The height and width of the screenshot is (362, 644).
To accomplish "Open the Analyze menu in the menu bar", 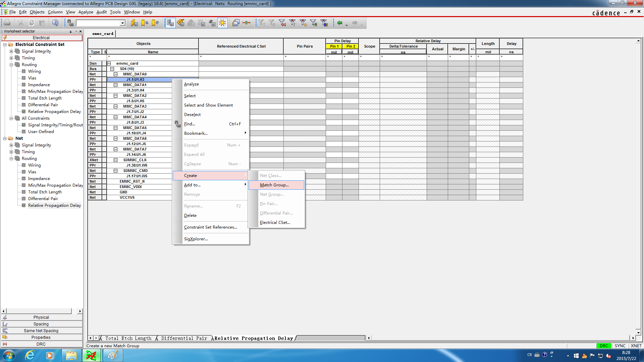I will 86,12.
